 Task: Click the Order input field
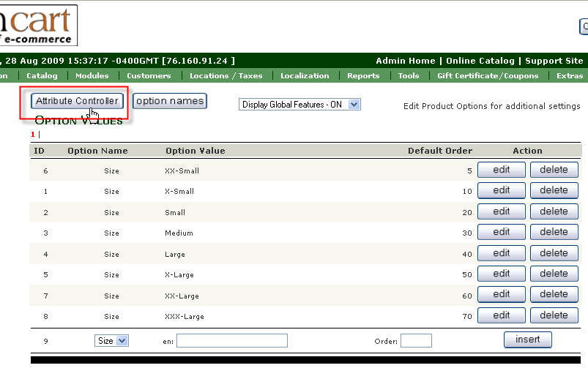tap(416, 341)
